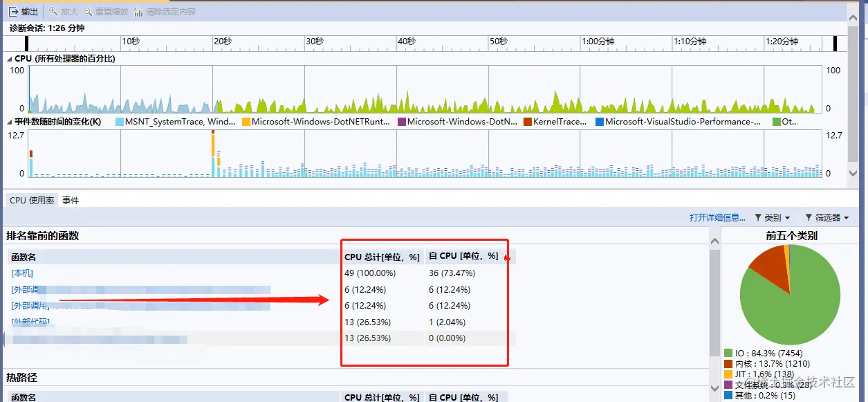Click the 其他 : 0.2% legend entry
868x402 pixels.
[759, 396]
